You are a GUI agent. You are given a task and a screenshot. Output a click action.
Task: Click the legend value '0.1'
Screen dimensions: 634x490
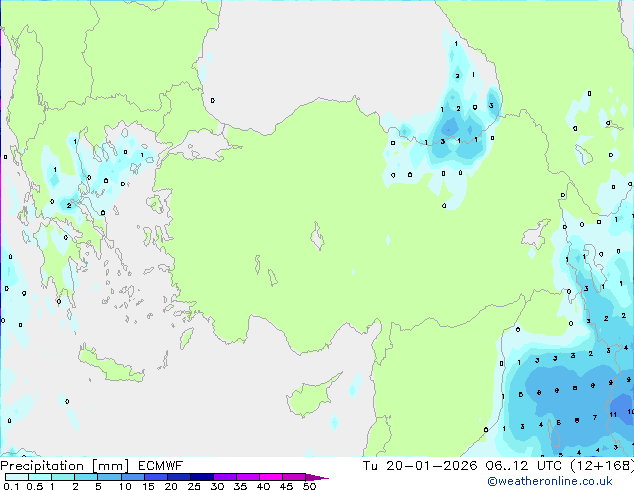11,486
